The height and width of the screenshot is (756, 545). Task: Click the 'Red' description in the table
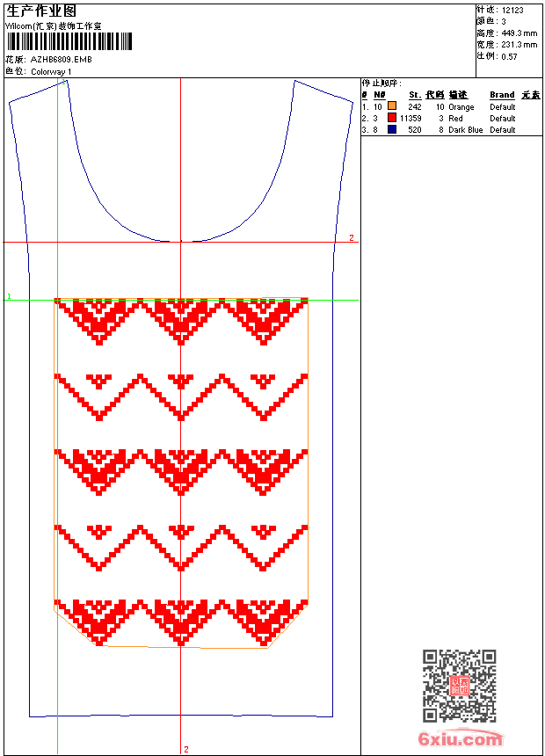coord(455,118)
